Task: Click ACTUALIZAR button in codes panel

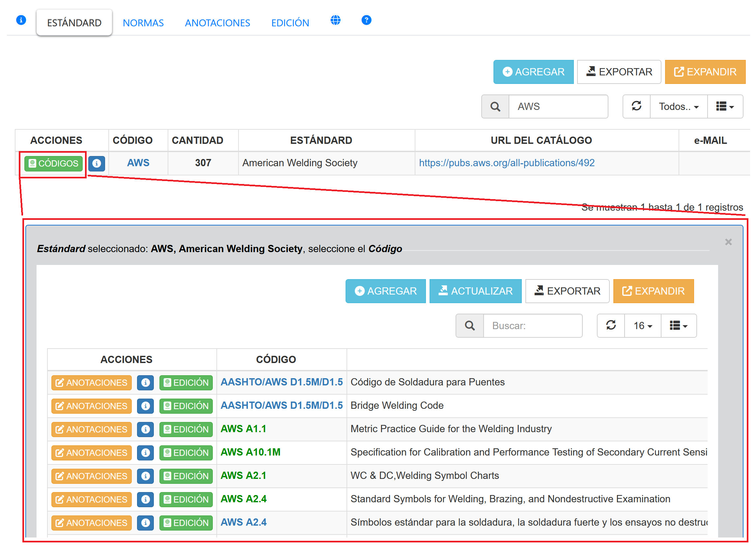Action: pyautogui.click(x=475, y=291)
